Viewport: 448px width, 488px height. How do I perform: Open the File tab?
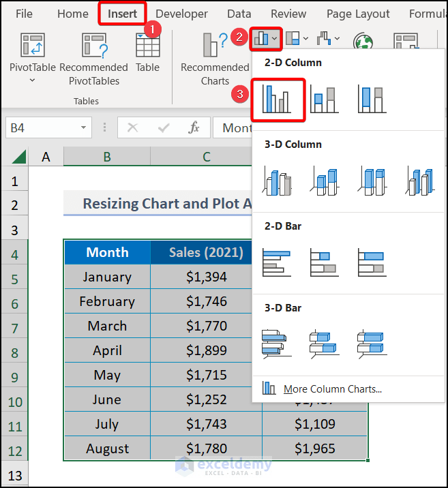[24, 14]
